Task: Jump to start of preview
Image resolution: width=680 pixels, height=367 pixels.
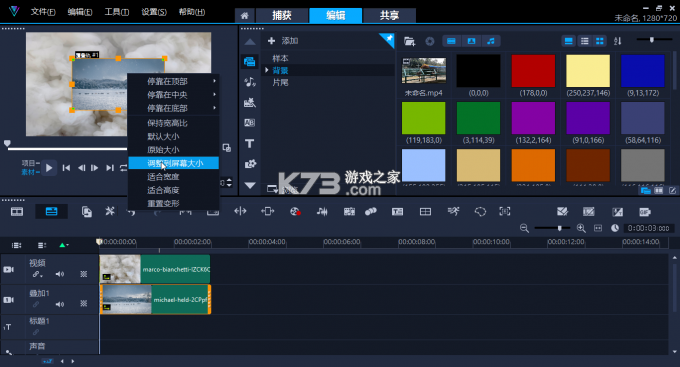Action: pos(66,168)
